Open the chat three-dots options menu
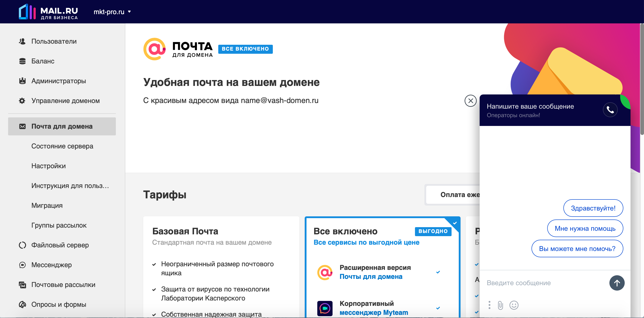The image size is (644, 318). [489, 305]
